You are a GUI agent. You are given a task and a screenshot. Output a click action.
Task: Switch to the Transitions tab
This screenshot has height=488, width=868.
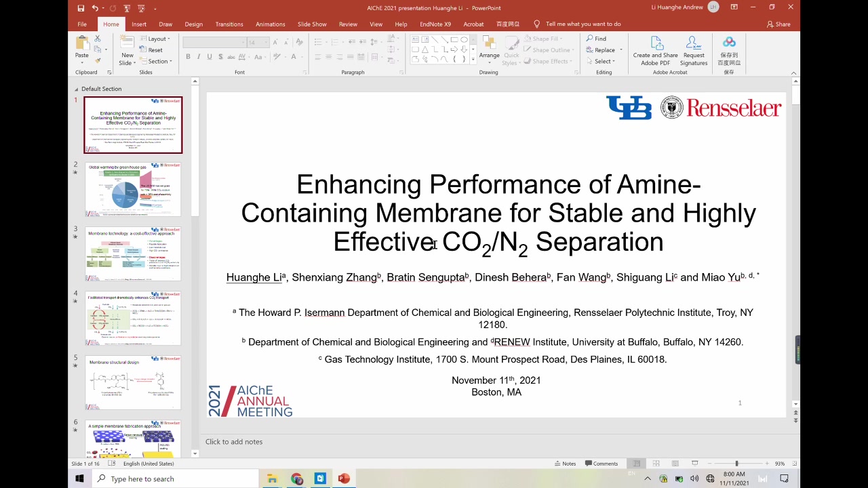229,24
